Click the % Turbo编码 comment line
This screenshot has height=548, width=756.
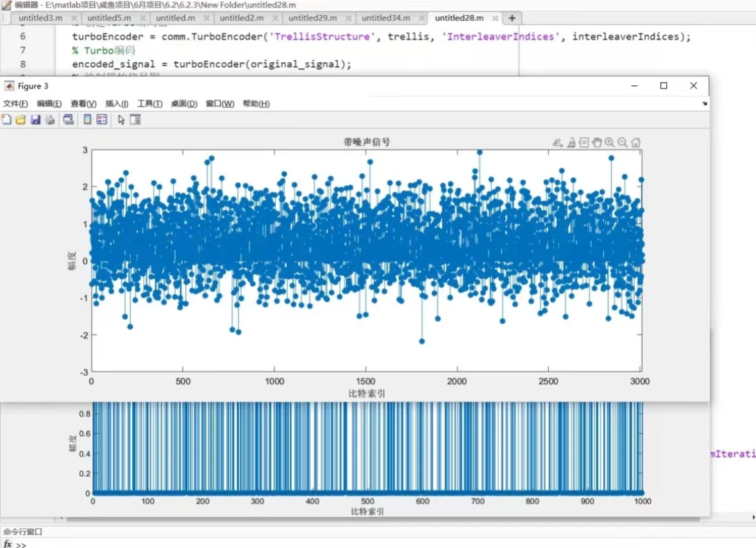[x=104, y=50]
